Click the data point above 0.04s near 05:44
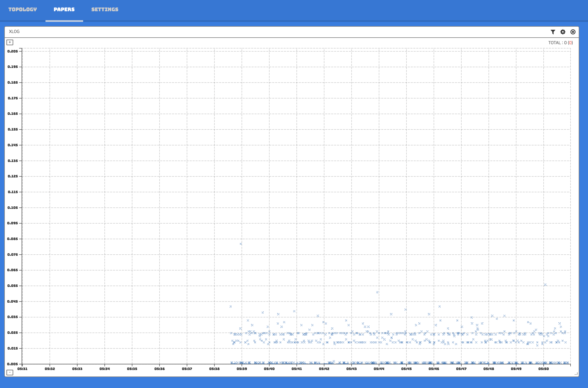 pos(377,292)
